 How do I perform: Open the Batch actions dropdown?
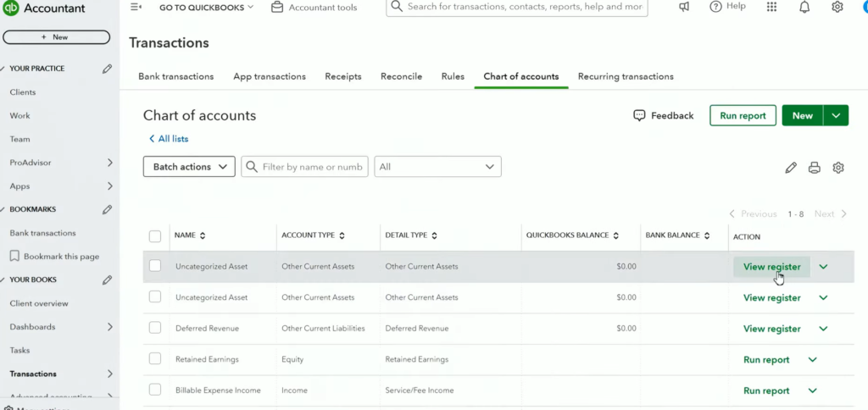tap(189, 167)
